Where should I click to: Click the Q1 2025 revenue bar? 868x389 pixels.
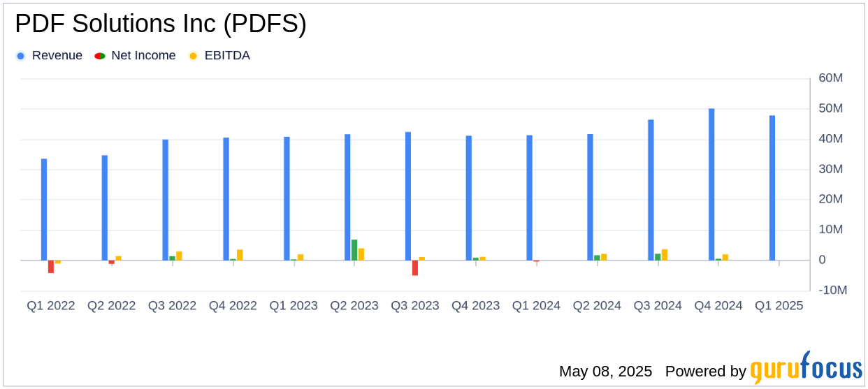tap(772, 188)
